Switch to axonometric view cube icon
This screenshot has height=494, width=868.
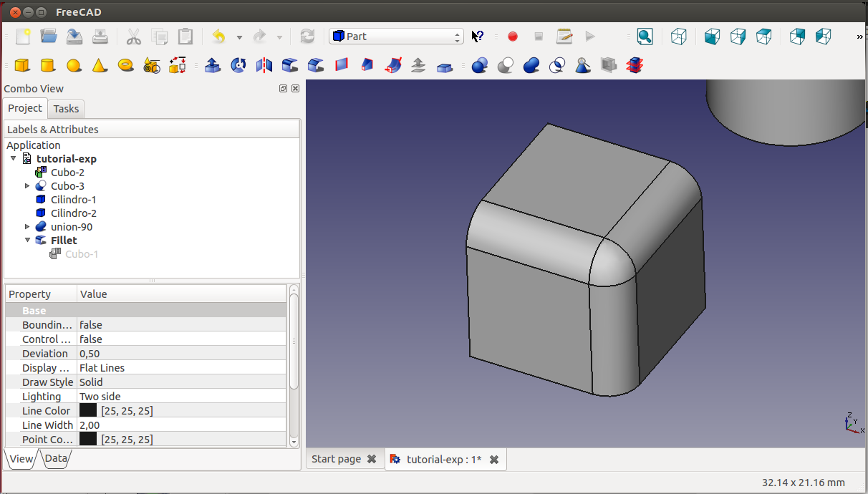679,37
